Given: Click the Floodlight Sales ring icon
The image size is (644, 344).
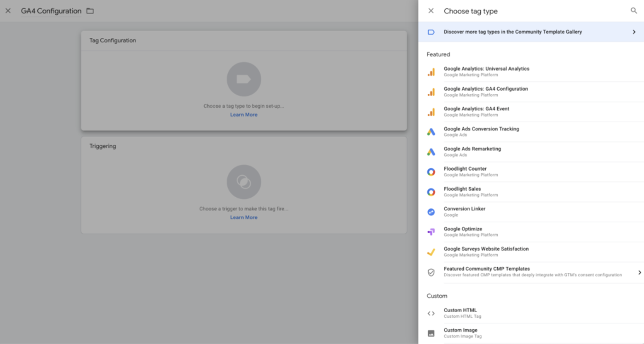Looking at the screenshot, I should point(431,192).
